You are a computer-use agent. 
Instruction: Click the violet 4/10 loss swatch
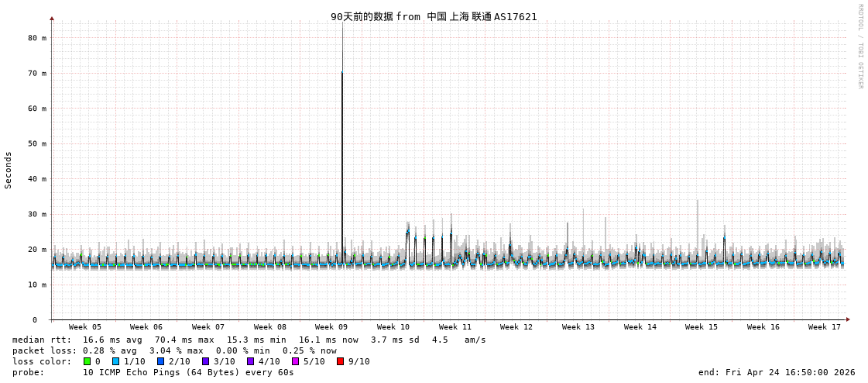point(250,361)
